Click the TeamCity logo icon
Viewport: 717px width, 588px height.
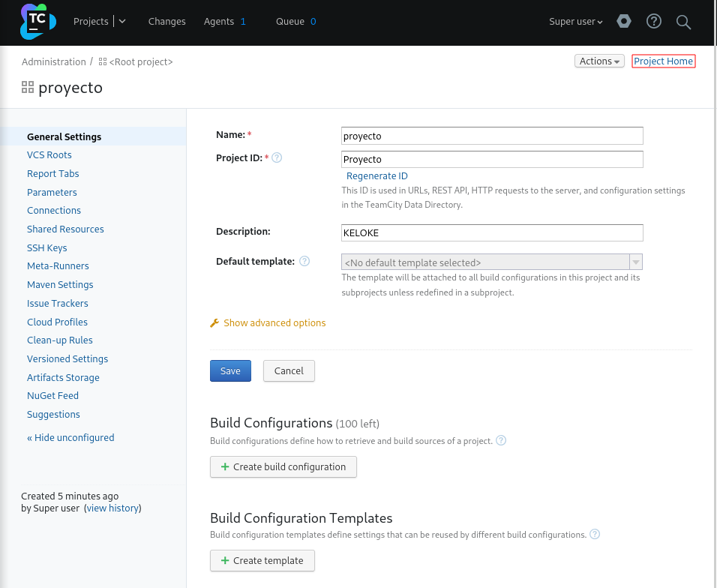point(38,22)
